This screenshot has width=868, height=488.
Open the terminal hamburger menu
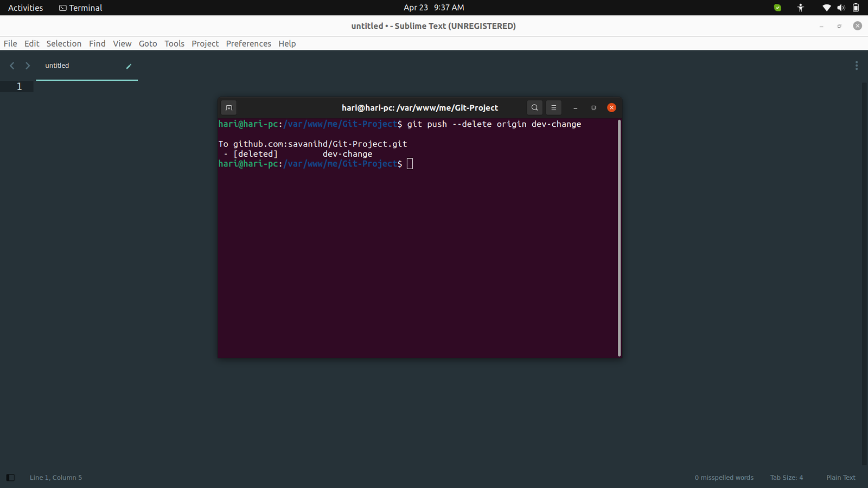coord(553,108)
